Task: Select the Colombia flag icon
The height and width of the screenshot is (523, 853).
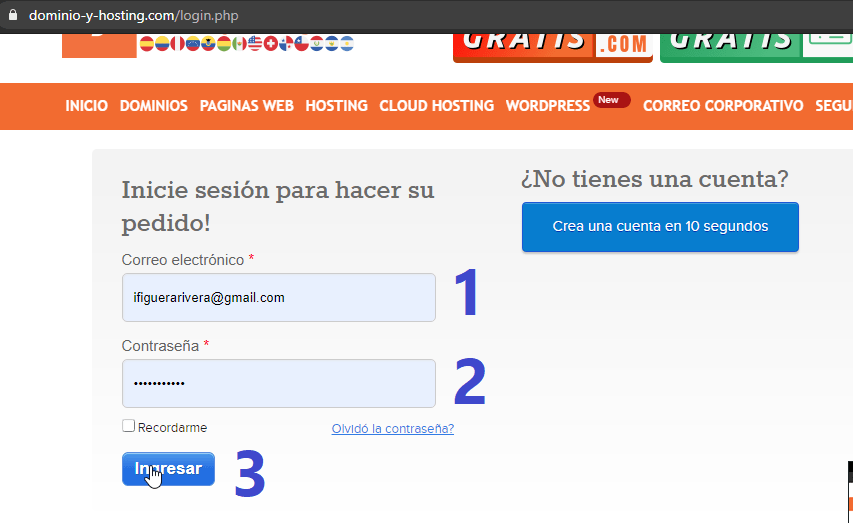Action: coord(162,44)
